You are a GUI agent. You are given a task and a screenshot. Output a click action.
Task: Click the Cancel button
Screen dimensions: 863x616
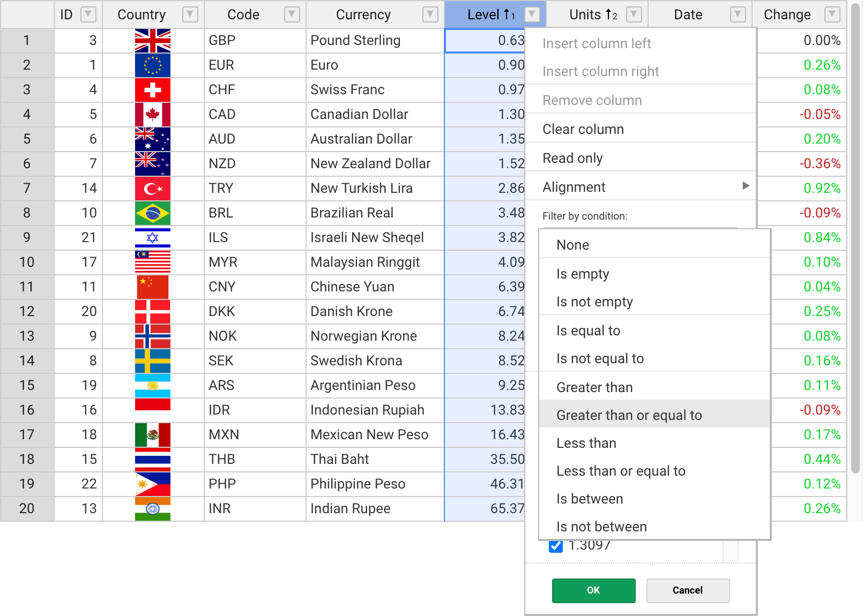tap(688, 590)
